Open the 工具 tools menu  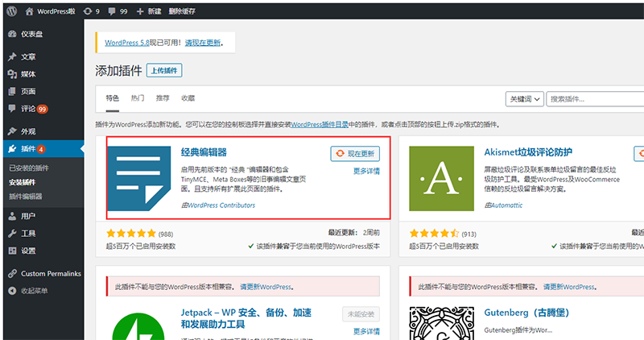click(x=43, y=234)
